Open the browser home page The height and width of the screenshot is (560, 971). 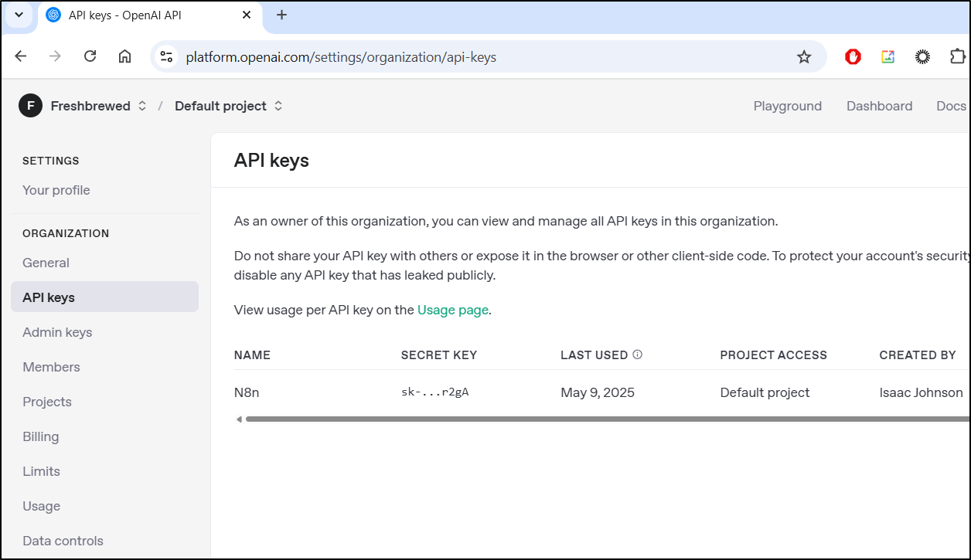point(124,56)
